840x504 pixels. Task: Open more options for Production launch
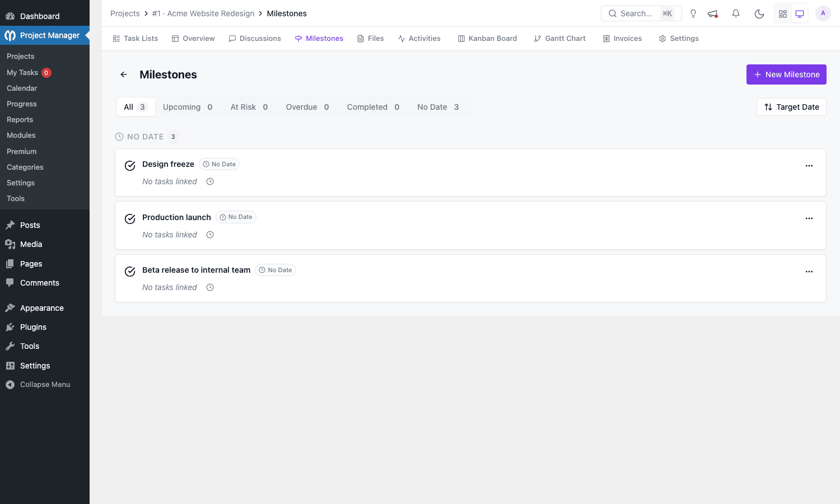[809, 218]
